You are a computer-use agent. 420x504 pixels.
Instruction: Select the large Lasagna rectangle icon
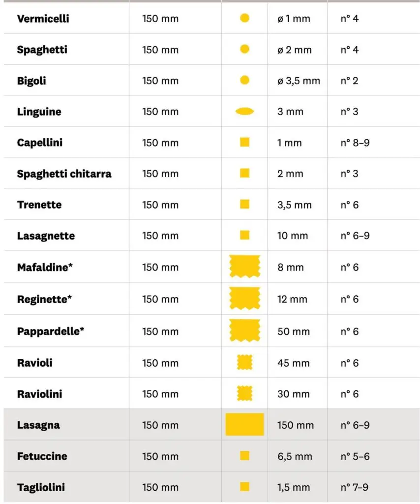point(244,424)
